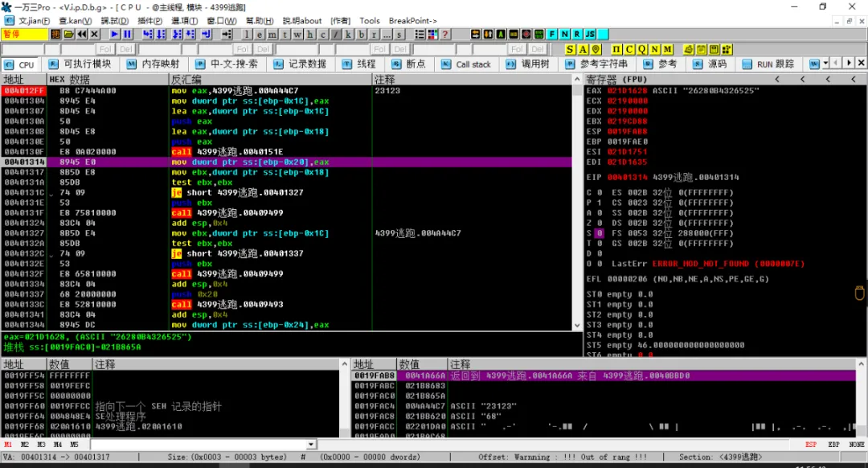Image resolution: width=868 pixels, height=468 pixels.
Task: Open the 查kan(V) View menu
Action: [x=76, y=20]
